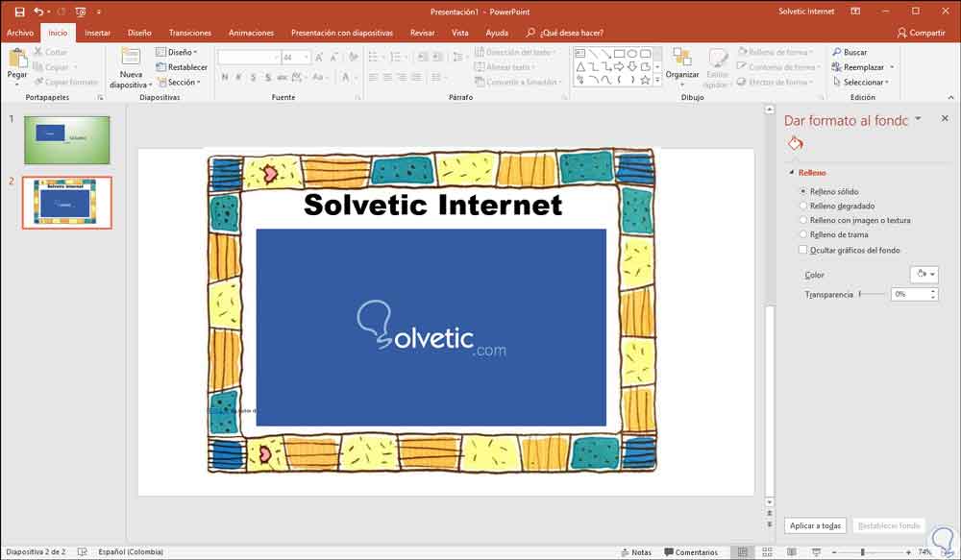Click the Pegar clipboard icon
The image size is (961, 560).
tap(17, 59)
